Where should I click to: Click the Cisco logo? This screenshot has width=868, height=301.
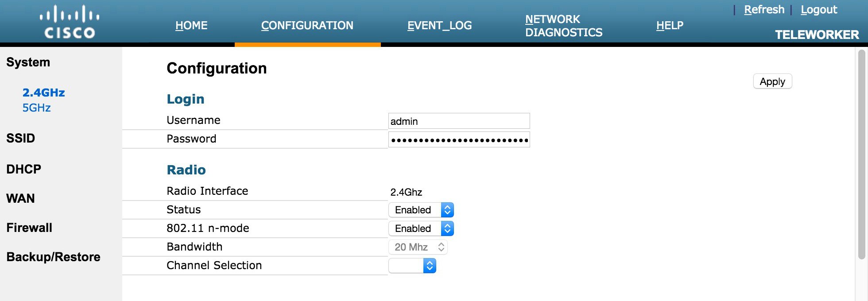[x=70, y=22]
